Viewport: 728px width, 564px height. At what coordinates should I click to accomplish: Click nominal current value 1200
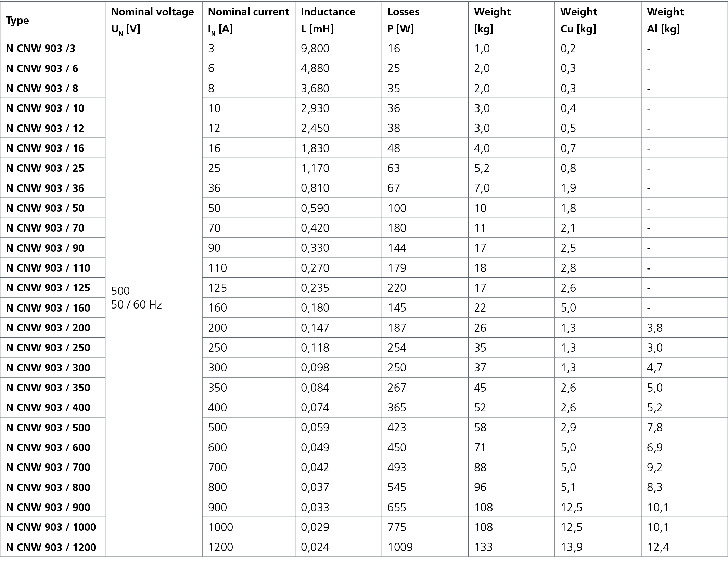point(221,547)
